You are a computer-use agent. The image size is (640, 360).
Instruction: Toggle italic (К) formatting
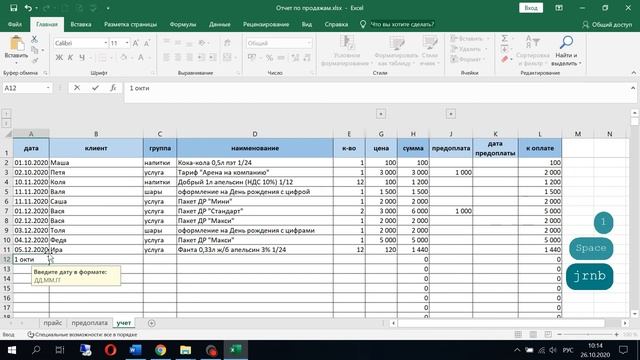tap(70, 58)
